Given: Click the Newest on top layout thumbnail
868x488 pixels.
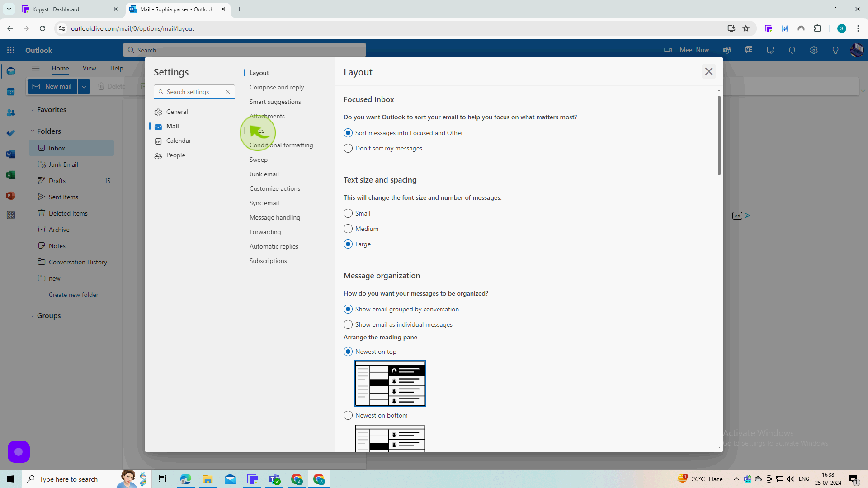Looking at the screenshot, I should (390, 384).
